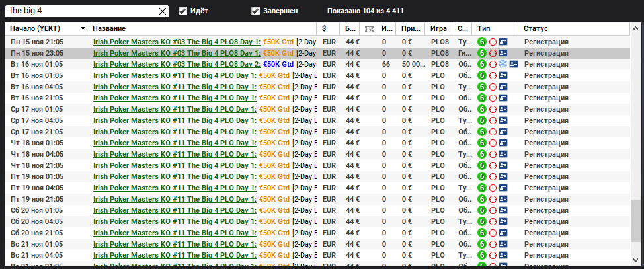Open PLO8 Day 1 tournament at Пн 21:05
Image resolution: width=644 pixels, height=269 pixels.
(177, 42)
